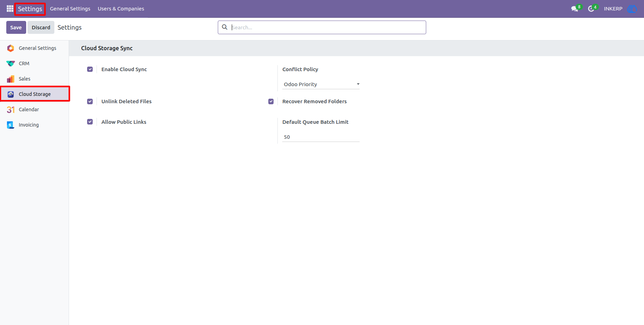
Task: Select Calendar settings tab
Action: tap(34, 109)
